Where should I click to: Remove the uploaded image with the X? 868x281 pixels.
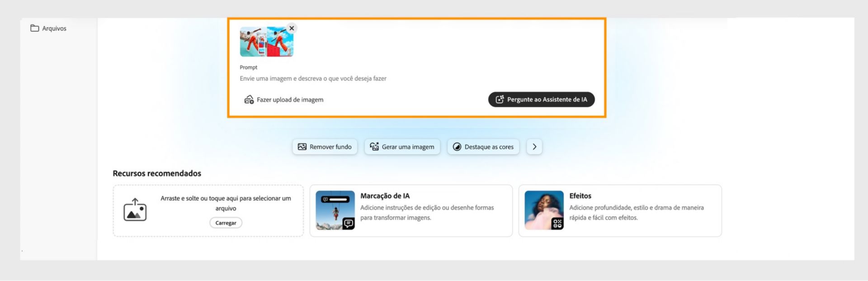[292, 28]
